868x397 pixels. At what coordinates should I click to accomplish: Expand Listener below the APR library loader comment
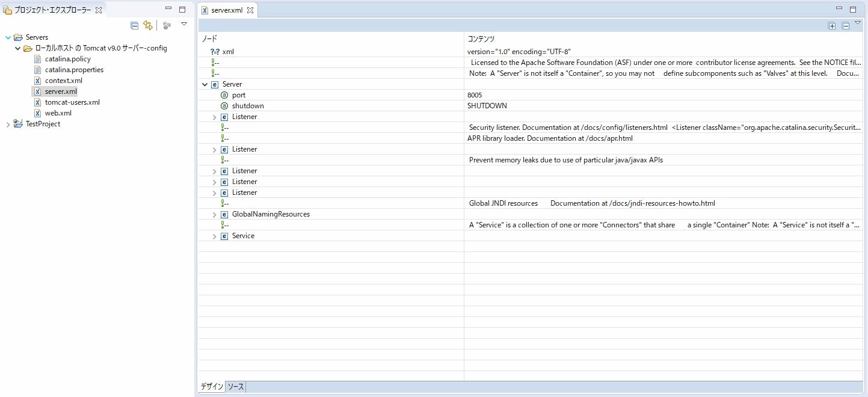point(215,149)
